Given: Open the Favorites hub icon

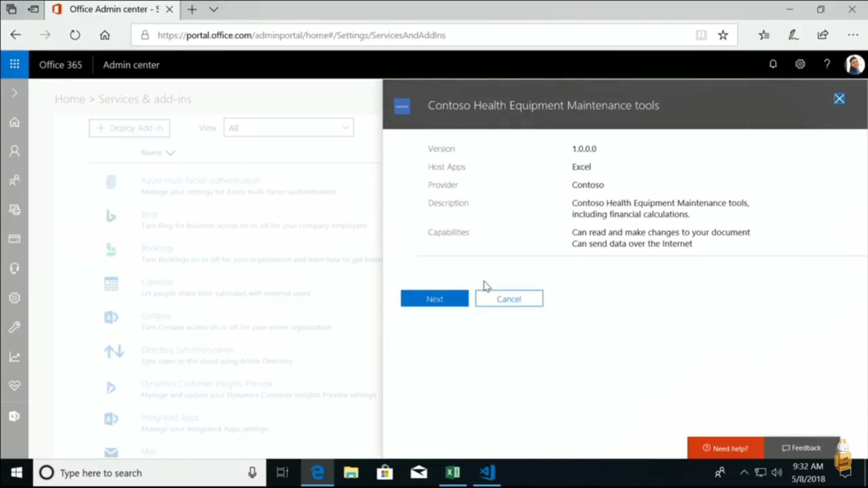Looking at the screenshot, I should [764, 35].
